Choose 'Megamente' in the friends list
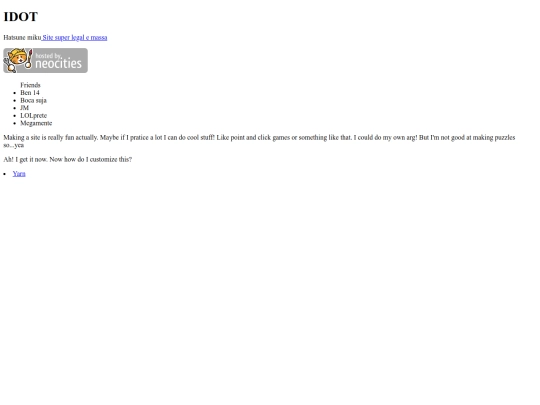Viewport: 540px width, 405px height. 36,123
